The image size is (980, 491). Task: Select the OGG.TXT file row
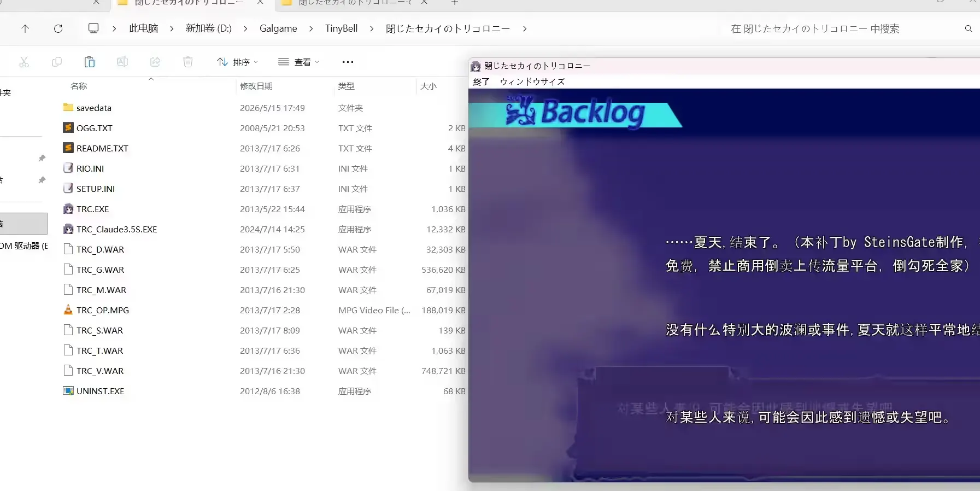[x=264, y=128]
